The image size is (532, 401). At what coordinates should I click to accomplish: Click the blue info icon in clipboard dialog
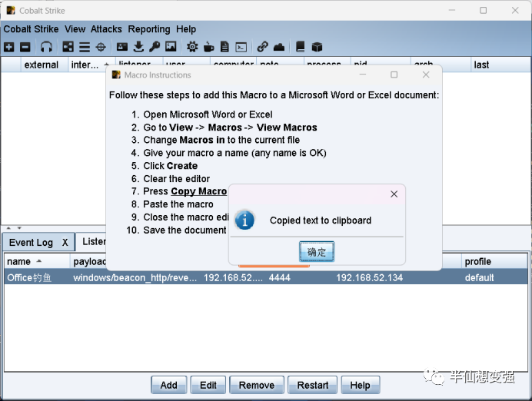pos(244,220)
